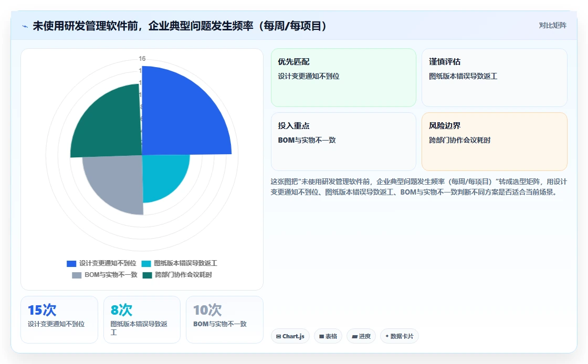Click BOM与实物不一致 text in 投入重点 card
Screen dimensions: 588x364
pyautogui.click(x=307, y=141)
